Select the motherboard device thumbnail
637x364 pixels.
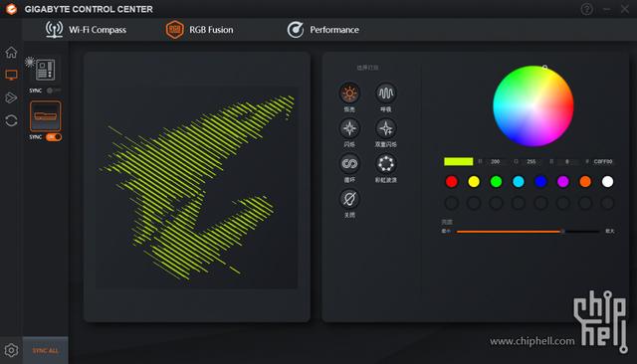45,70
